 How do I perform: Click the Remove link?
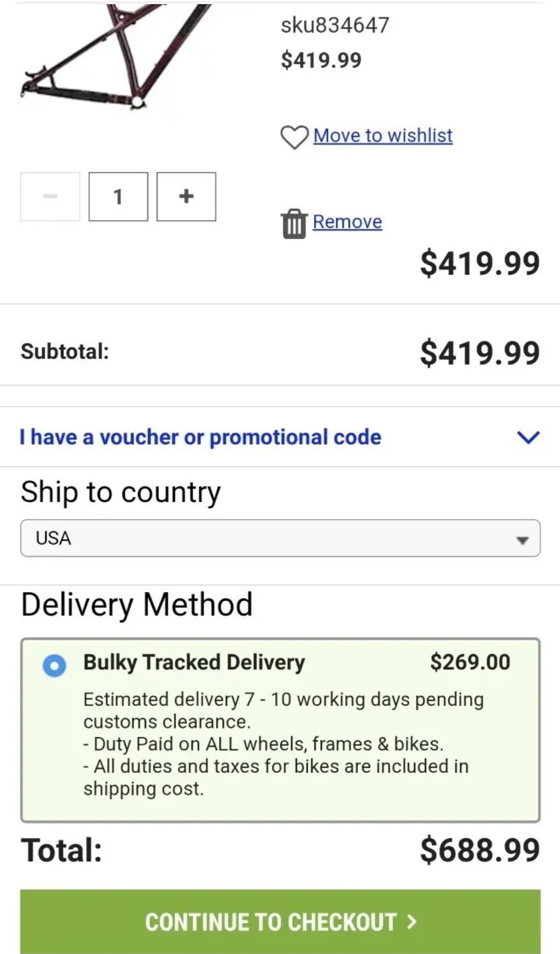[347, 222]
